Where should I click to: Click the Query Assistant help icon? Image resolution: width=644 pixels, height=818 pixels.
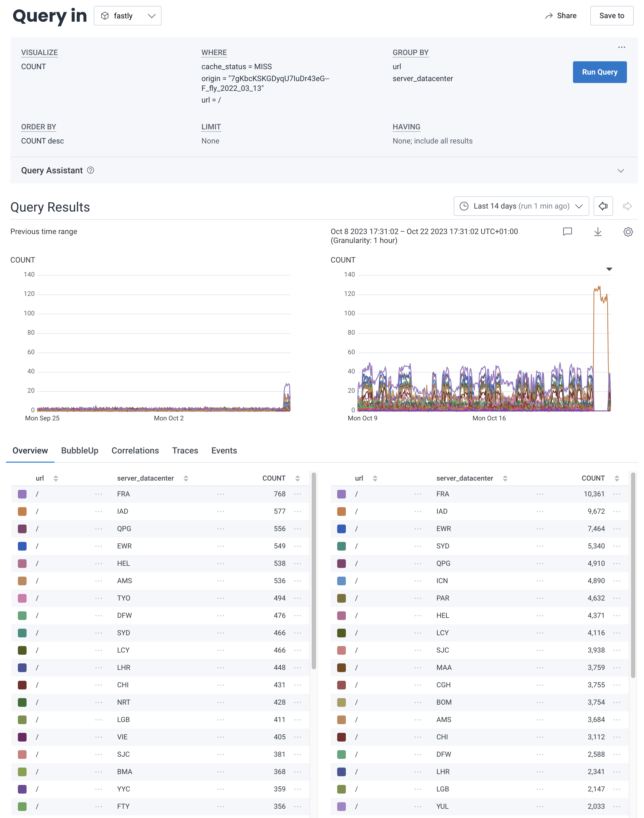click(91, 171)
